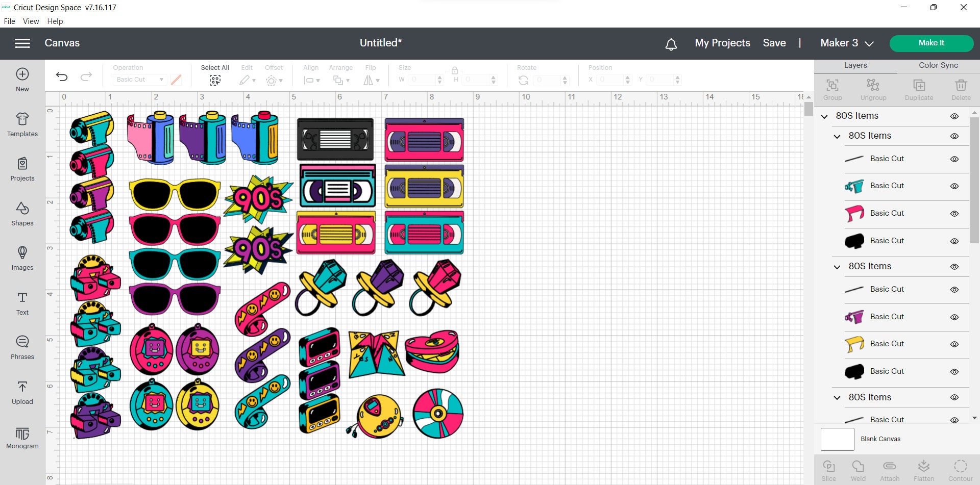The width and height of the screenshot is (980, 485).
Task: Click the Weld icon at the bottom
Action: (x=858, y=467)
